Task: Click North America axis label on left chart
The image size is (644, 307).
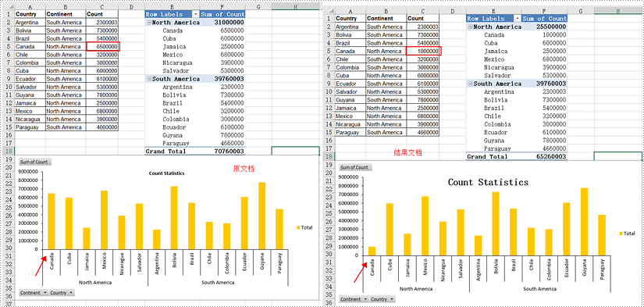Action: (x=95, y=282)
